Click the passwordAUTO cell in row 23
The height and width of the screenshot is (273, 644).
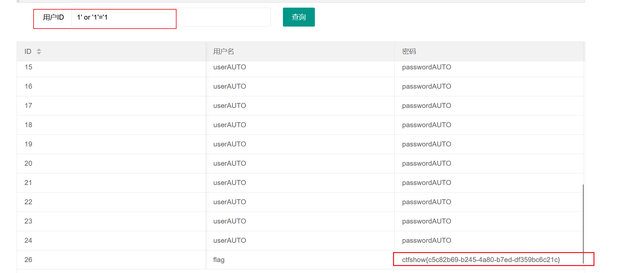coord(489,221)
